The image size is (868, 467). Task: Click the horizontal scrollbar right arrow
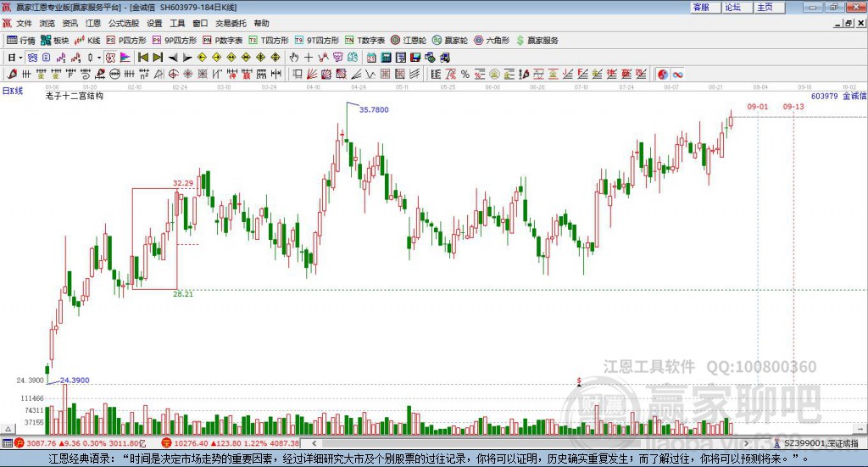(746, 443)
